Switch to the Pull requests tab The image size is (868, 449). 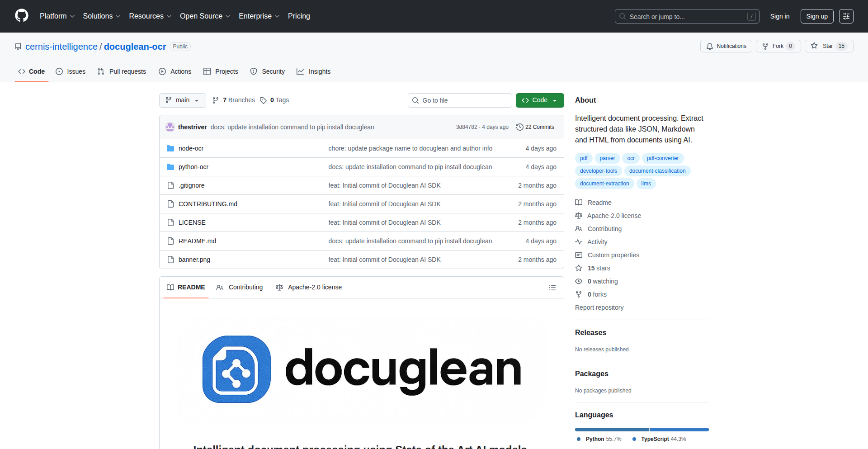tap(121, 71)
